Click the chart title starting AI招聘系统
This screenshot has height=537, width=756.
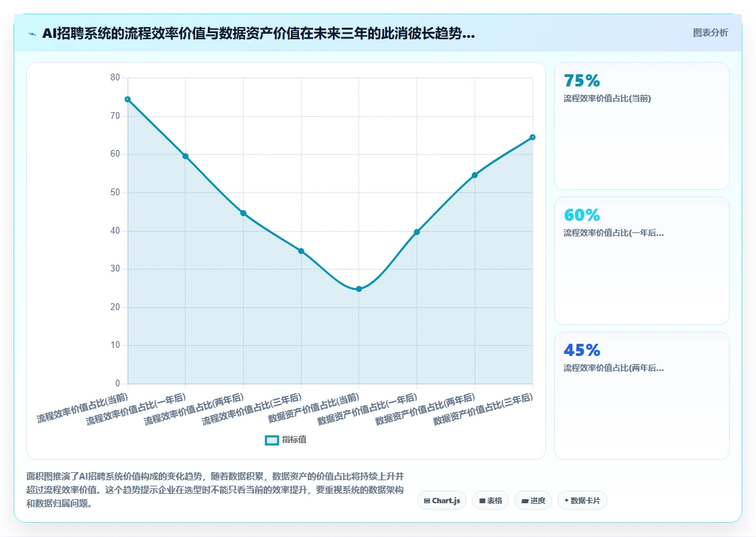259,33
